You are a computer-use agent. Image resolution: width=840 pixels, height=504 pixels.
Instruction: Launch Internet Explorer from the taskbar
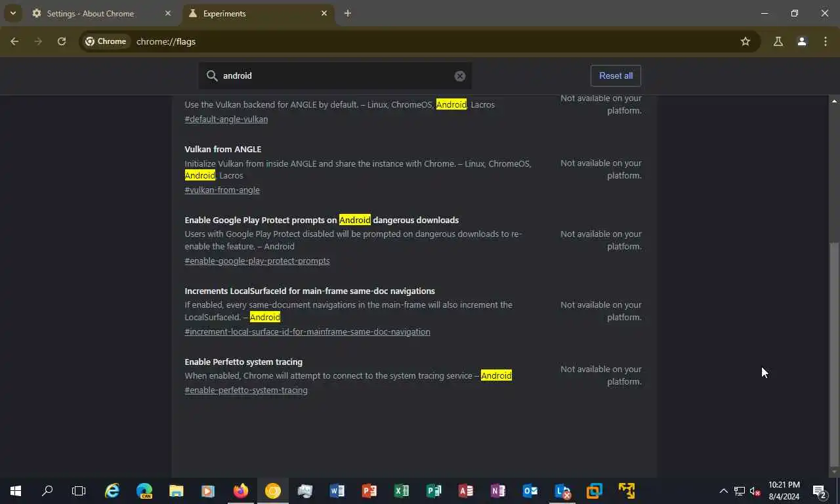113,491
